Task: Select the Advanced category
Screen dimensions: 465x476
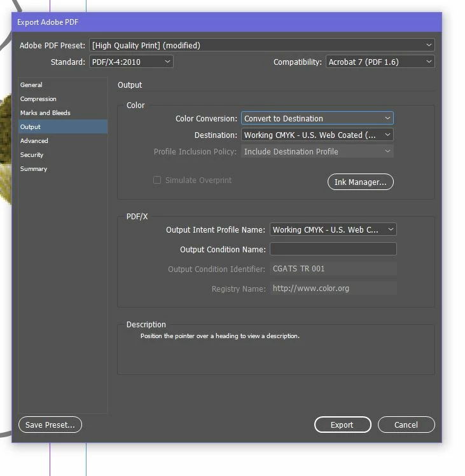Action: point(63,140)
